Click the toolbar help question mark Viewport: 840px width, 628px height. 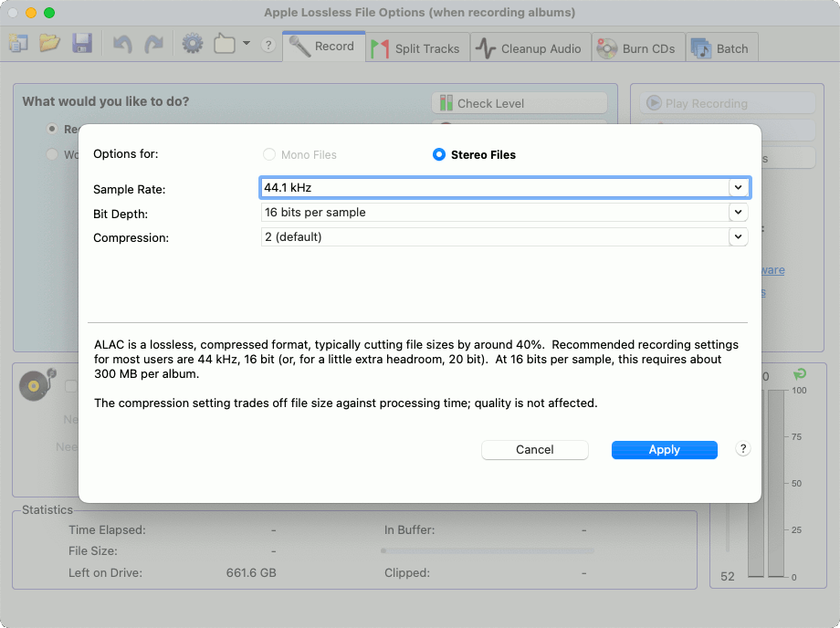[268, 45]
